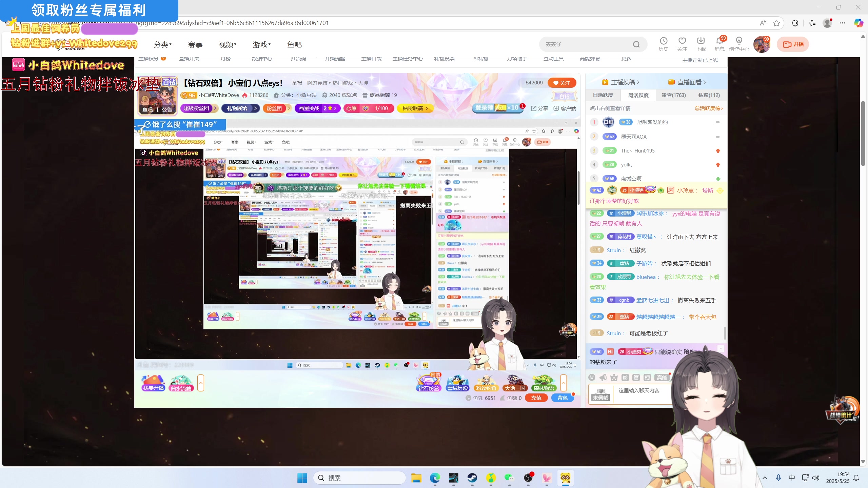
Task: Toggle the 中 input method indicator
Action: click(792, 478)
